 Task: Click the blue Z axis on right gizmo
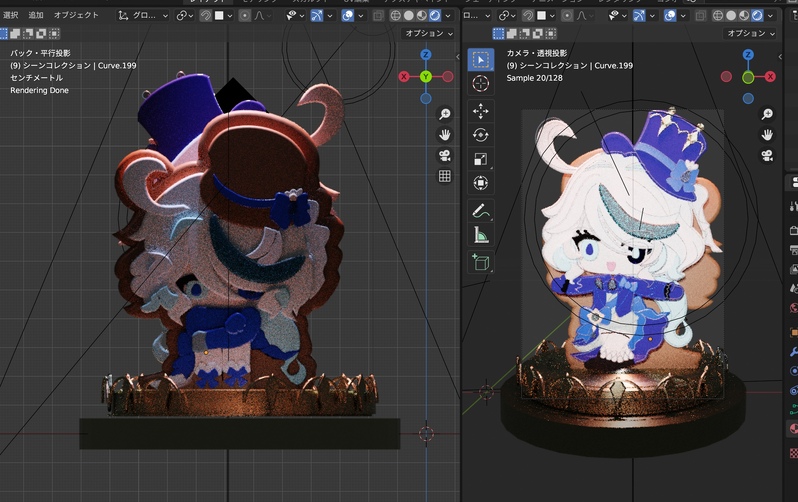[x=748, y=54]
